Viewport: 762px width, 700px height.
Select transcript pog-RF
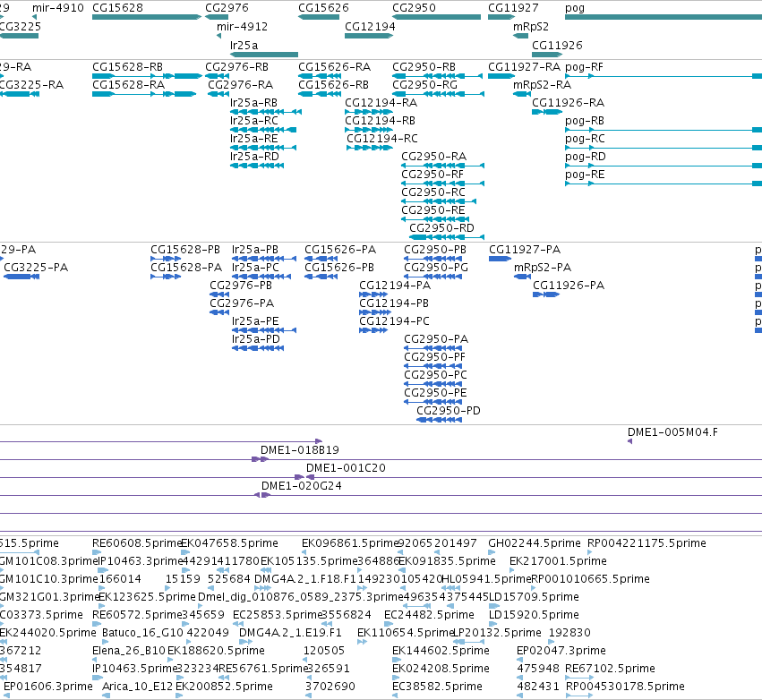coord(664,76)
